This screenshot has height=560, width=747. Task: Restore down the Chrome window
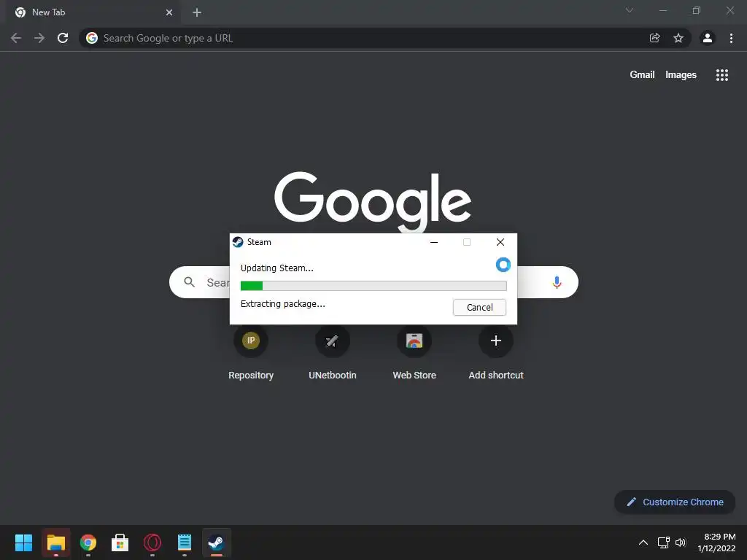697,10
